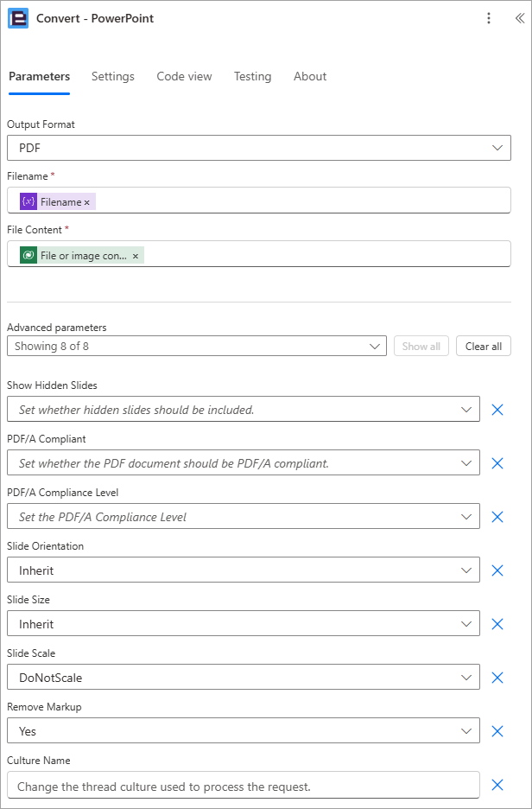
Task: Remove the PDF/A Compliance Level parameter
Action: coord(497,517)
